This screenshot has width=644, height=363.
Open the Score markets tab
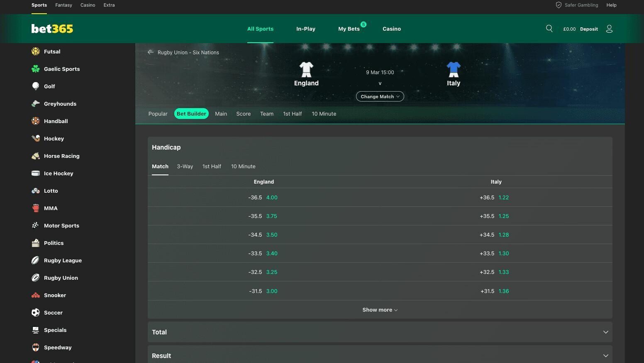point(244,114)
